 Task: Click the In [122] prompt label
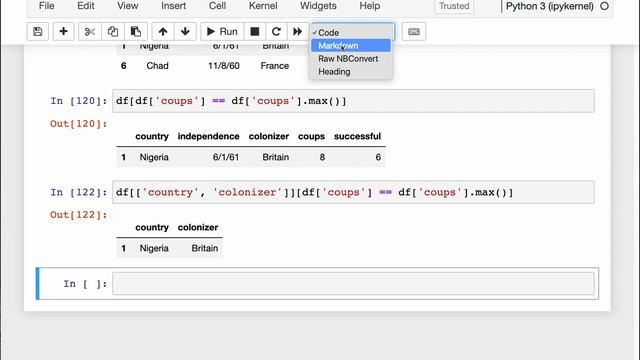(x=79, y=192)
